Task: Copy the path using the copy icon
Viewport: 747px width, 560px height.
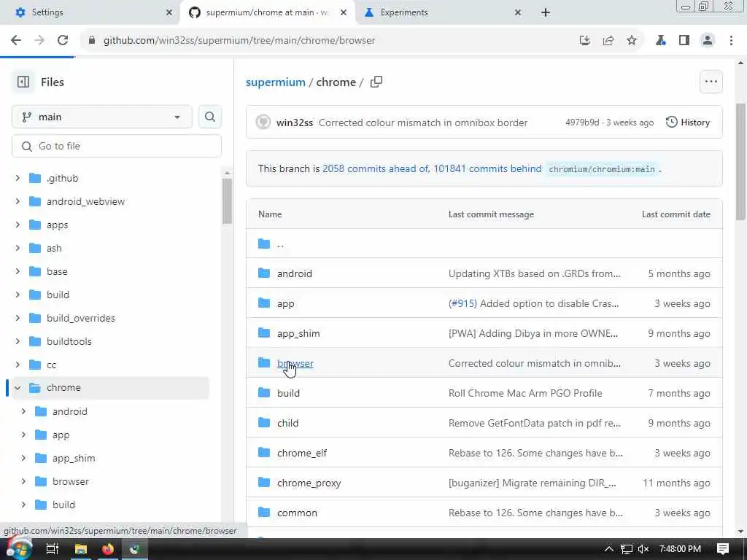Action: point(376,82)
